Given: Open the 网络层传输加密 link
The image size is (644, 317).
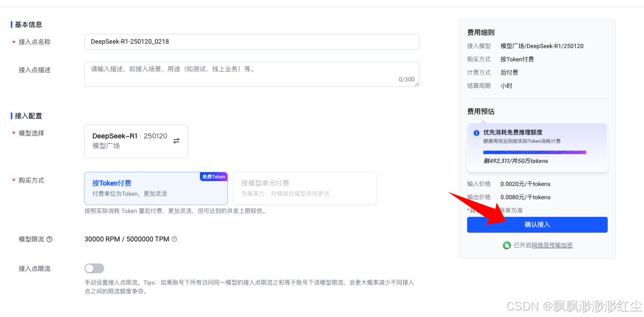Looking at the screenshot, I should tap(552, 245).
